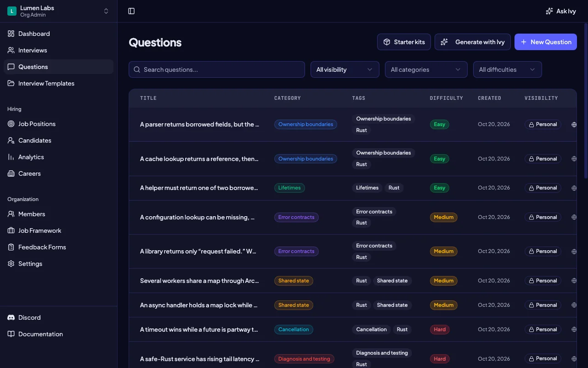Open the All visibility dropdown
The height and width of the screenshot is (368, 588).
(345, 69)
